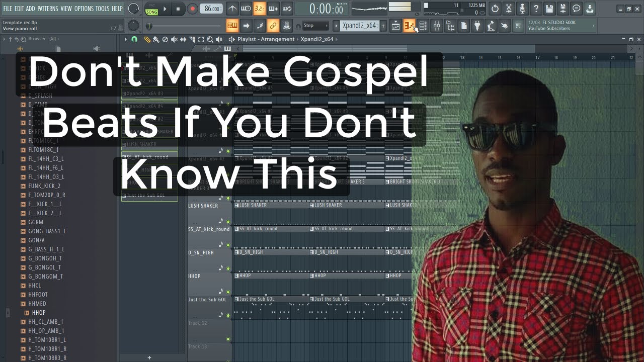Open the browser/plugin picker tree icon
The width and height of the screenshot is (644, 362).
click(x=450, y=26)
